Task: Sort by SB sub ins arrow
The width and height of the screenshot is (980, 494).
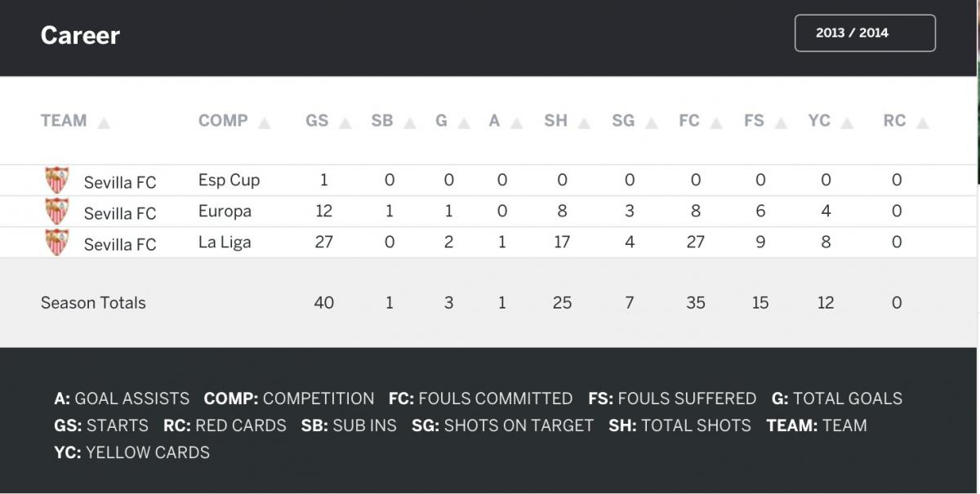Action: (410, 124)
